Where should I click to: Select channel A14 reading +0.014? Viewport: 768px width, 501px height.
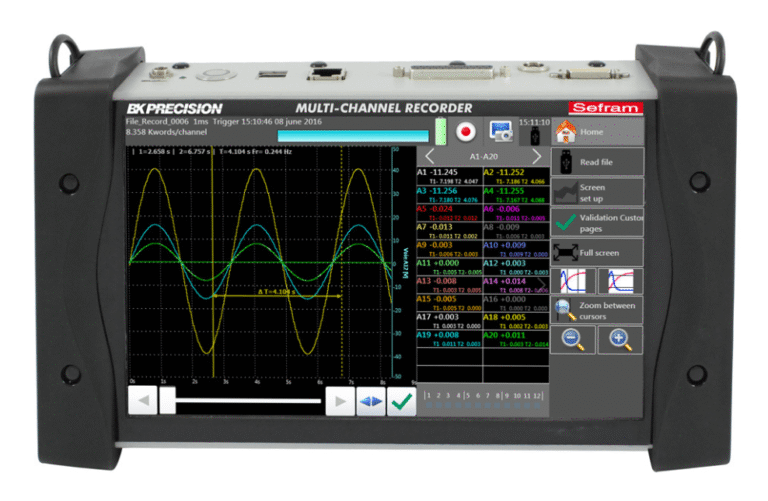pyautogui.click(x=516, y=285)
